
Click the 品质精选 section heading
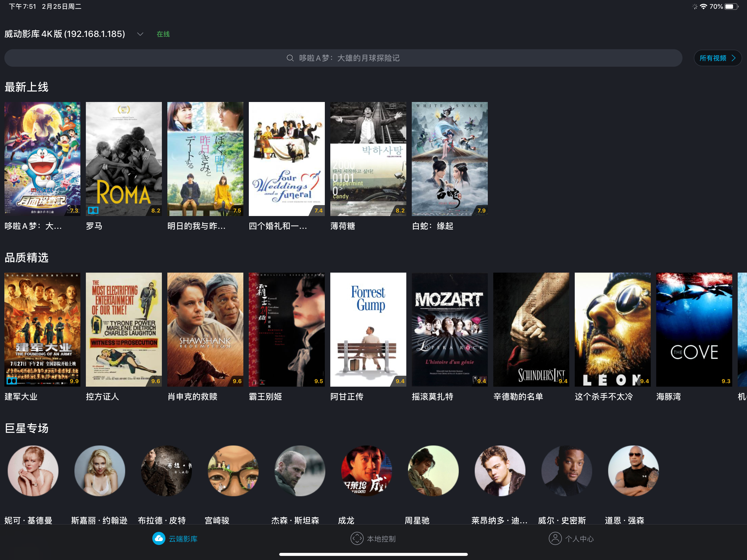pyautogui.click(x=26, y=258)
